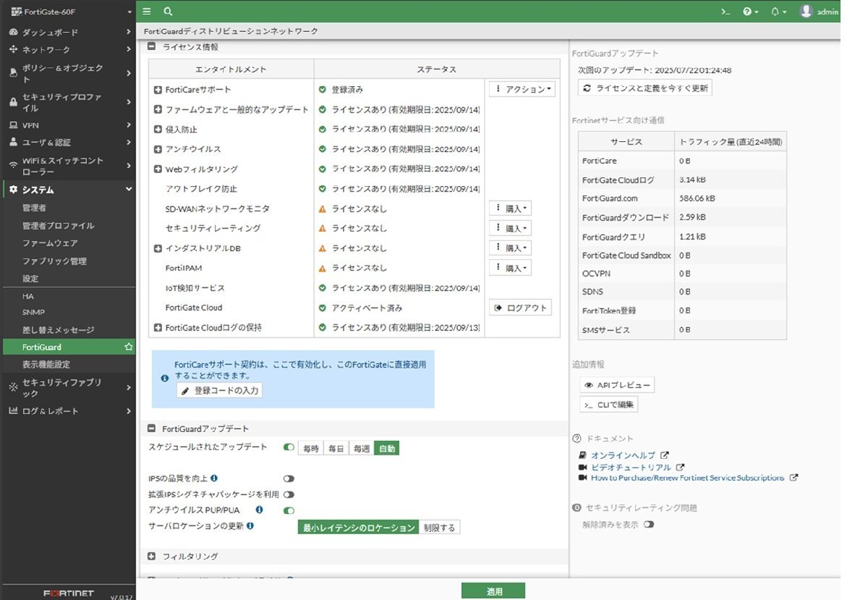Click info icon beside IPSの品質を向上

(214, 478)
